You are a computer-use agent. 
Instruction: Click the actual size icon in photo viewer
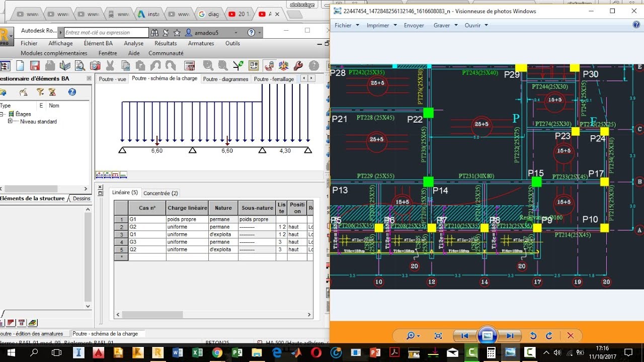point(438,336)
